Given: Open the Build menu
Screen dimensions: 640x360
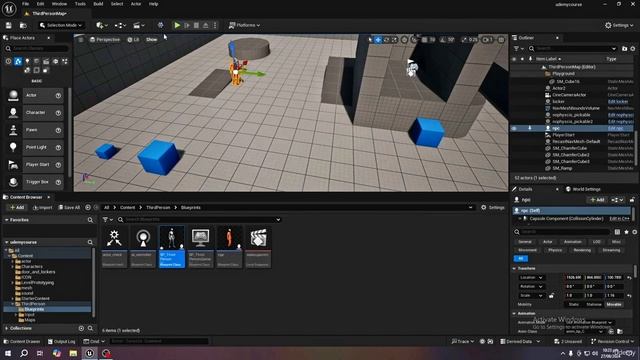Looking at the screenshot, I should 98,4.
